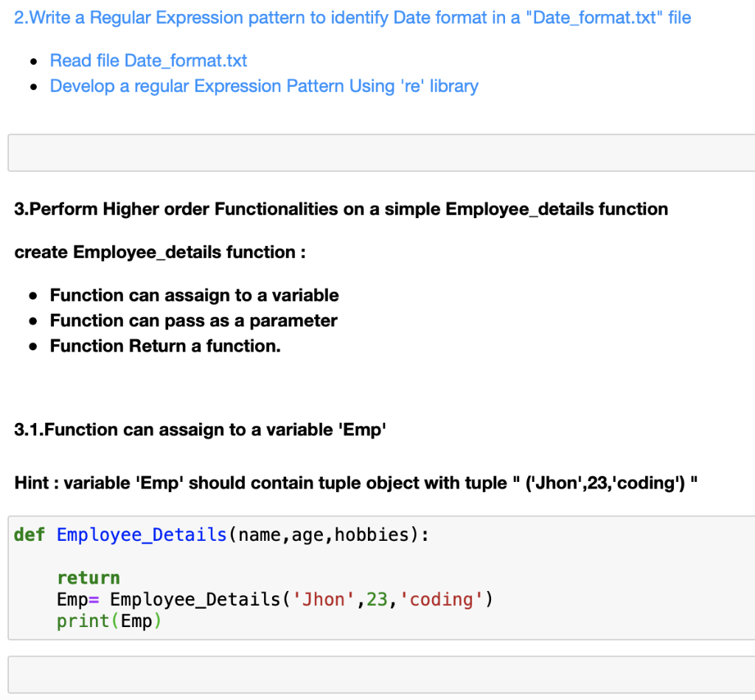The height and width of the screenshot is (700, 755).
Task: Select the empty cell at the bottom
Action: [x=377, y=674]
